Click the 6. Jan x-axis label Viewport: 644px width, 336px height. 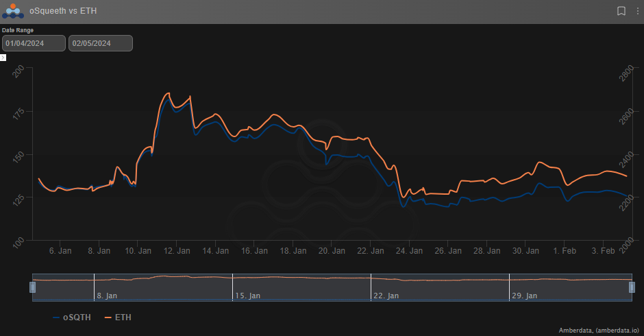[x=60, y=251]
